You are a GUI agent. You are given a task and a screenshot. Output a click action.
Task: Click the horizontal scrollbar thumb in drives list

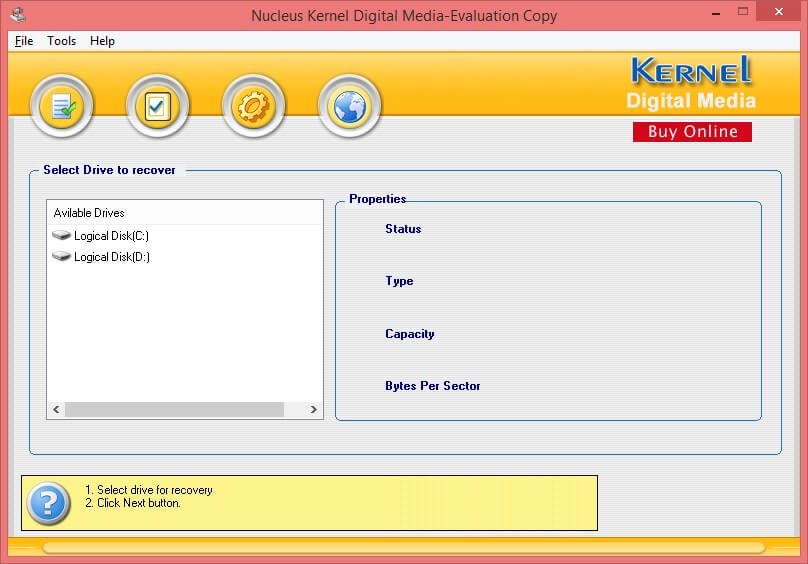pos(174,409)
